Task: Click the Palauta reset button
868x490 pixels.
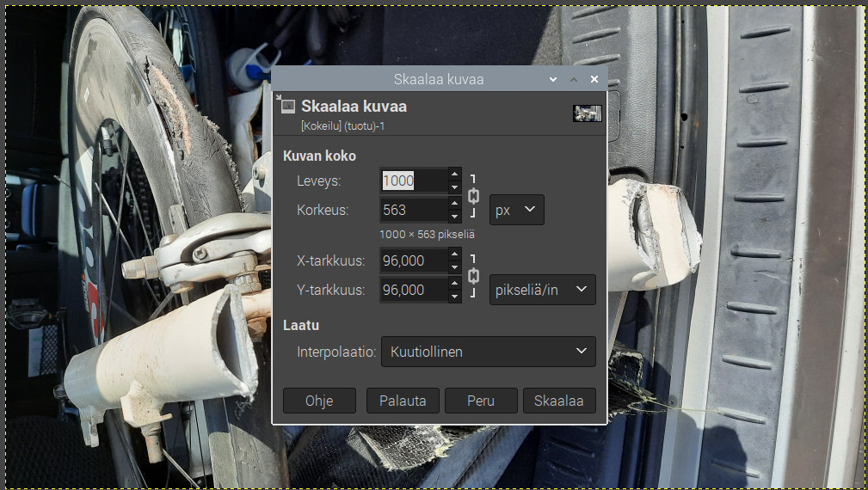Action: click(x=403, y=401)
